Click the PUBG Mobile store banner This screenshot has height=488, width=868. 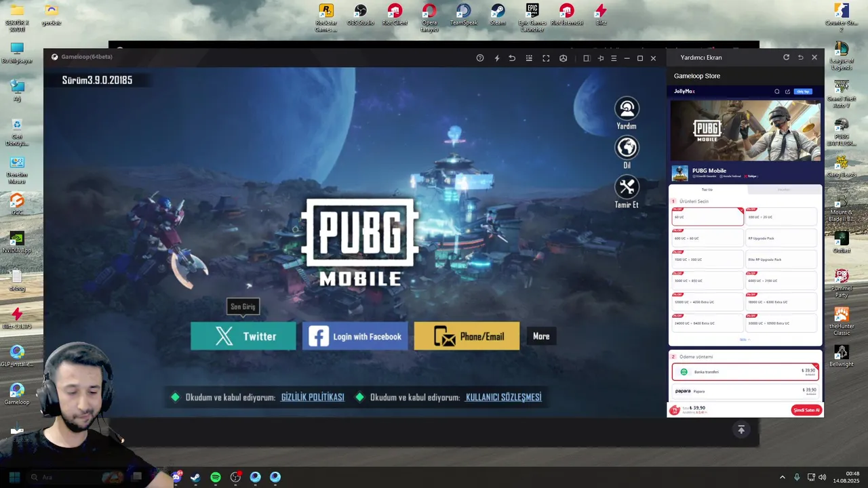[745, 130]
